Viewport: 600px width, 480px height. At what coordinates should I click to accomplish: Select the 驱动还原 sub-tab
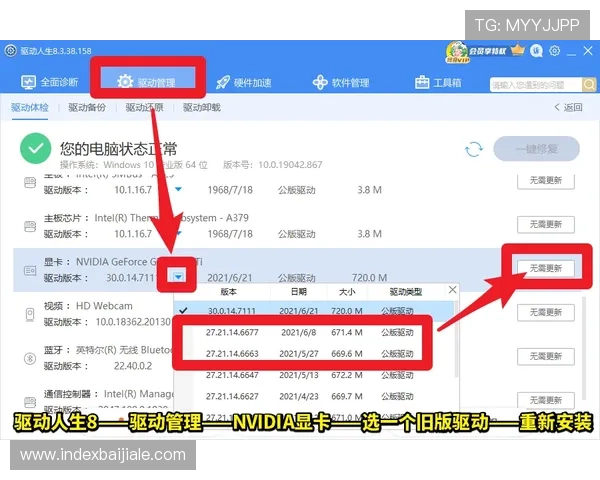pyautogui.click(x=144, y=108)
